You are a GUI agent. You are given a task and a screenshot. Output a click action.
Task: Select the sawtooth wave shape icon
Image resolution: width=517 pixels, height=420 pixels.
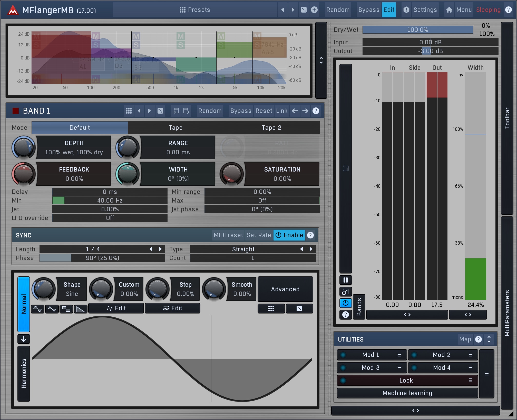pos(81,309)
